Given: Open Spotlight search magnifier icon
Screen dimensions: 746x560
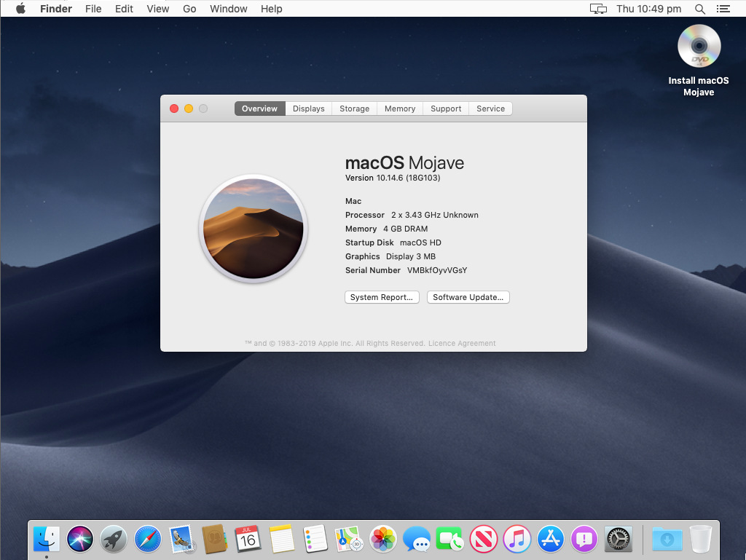Looking at the screenshot, I should point(700,9).
